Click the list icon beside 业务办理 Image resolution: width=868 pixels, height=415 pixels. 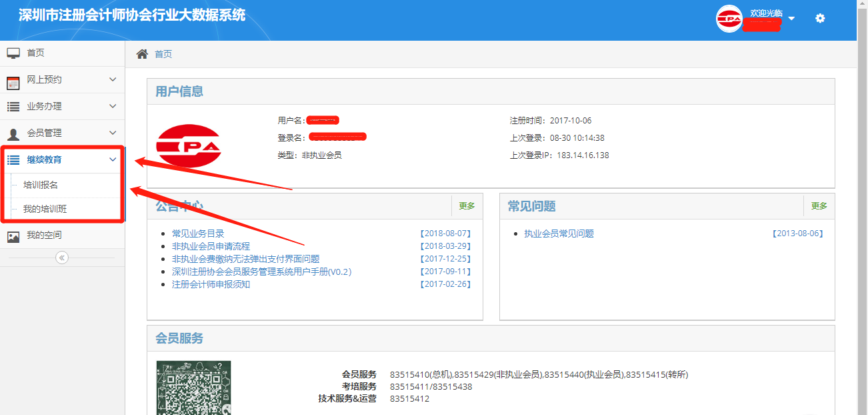[13, 107]
